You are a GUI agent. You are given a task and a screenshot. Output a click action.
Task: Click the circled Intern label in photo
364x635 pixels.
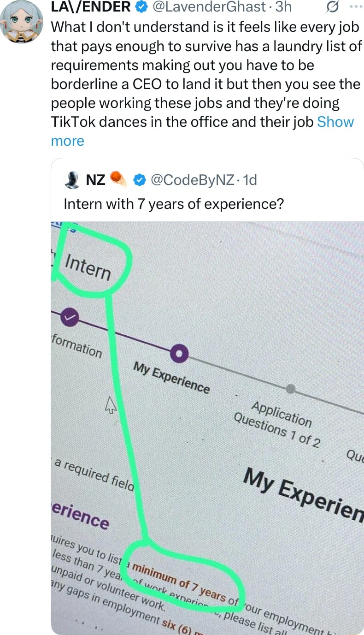pyautogui.click(x=88, y=267)
